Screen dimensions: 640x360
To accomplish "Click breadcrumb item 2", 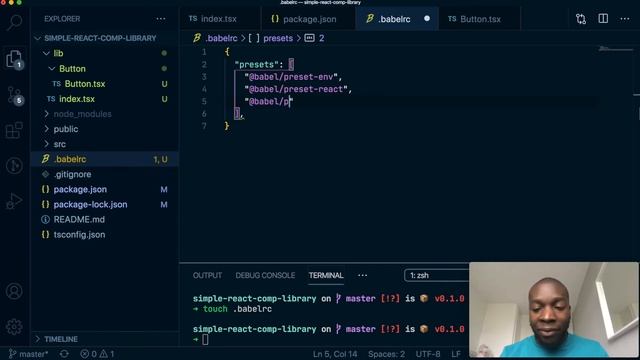I will [x=321, y=38].
